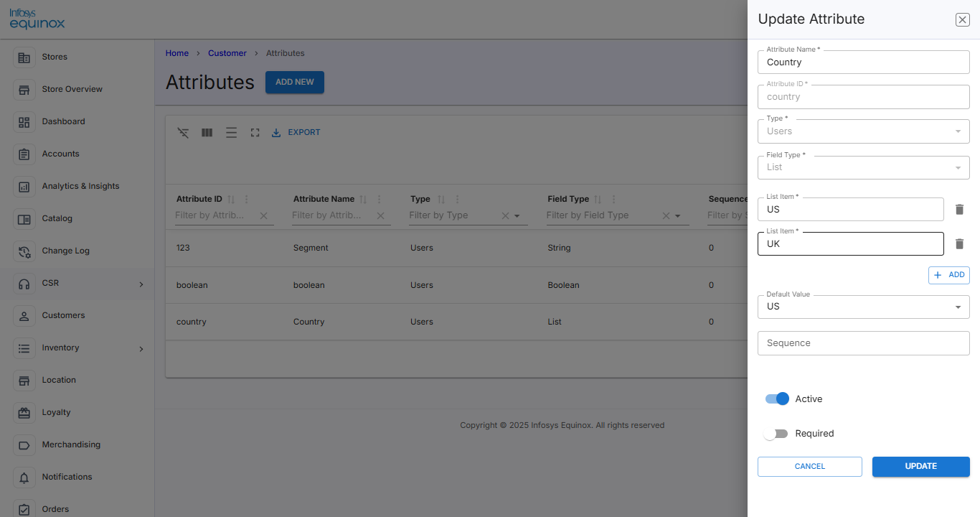Expand the Filter by Type dropdown
Screen dimensions: 980x517
(x=517, y=216)
